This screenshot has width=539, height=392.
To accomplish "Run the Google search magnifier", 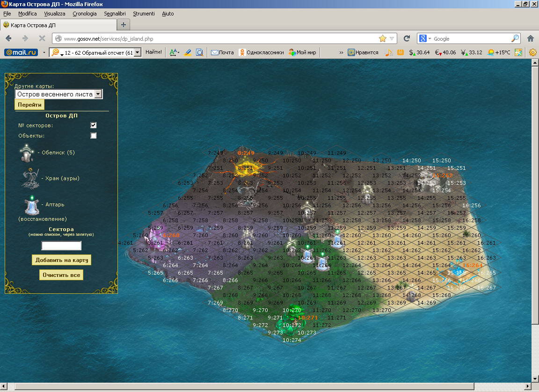I will [x=515, y=38].
